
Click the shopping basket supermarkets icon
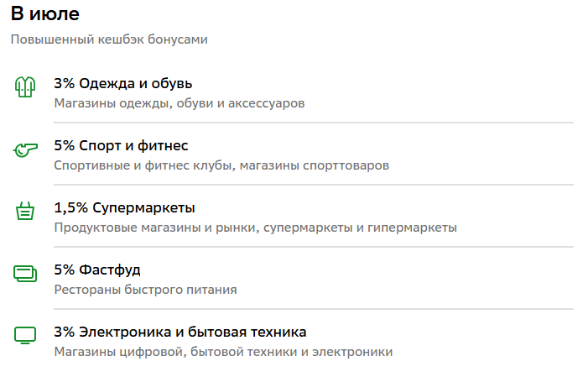coord(25,211)
